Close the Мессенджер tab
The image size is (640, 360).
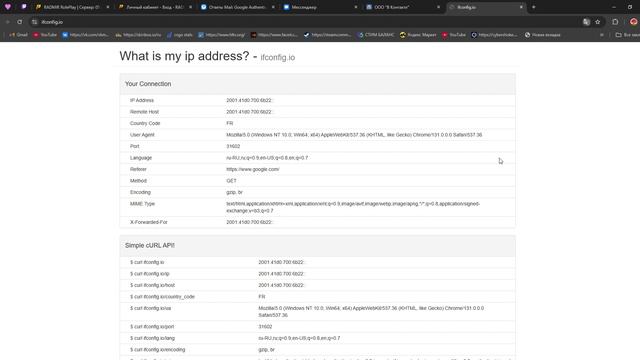click(x=356, y=7)
